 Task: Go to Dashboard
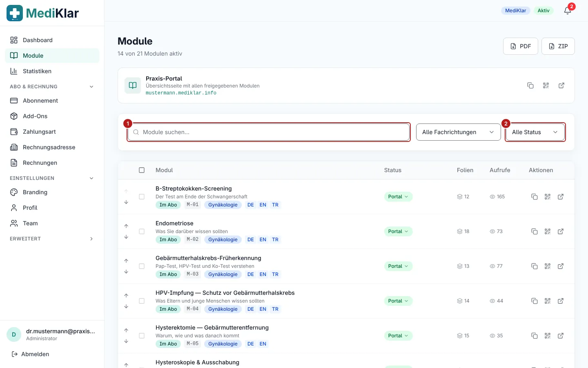(x=52, y=40)
